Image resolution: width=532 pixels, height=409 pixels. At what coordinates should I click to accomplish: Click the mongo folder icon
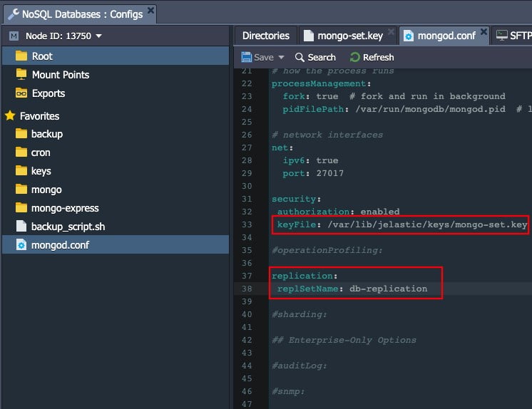(x=21, y=190)
